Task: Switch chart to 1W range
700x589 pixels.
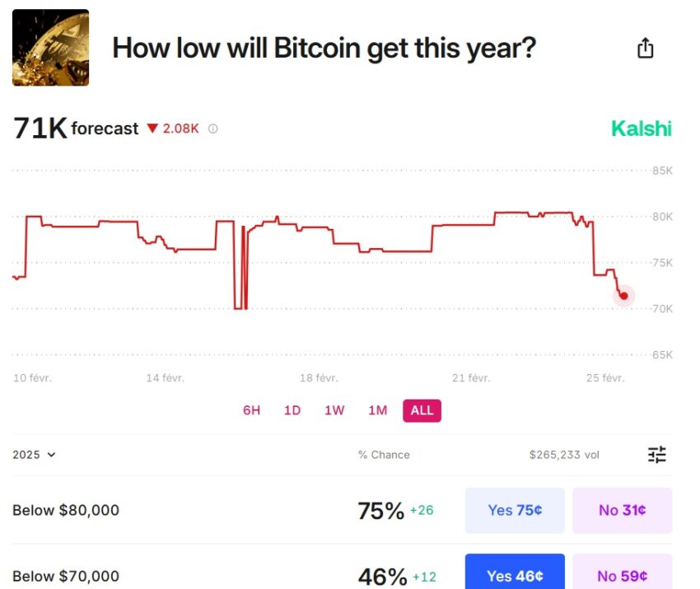Action: tap(334, 410)
